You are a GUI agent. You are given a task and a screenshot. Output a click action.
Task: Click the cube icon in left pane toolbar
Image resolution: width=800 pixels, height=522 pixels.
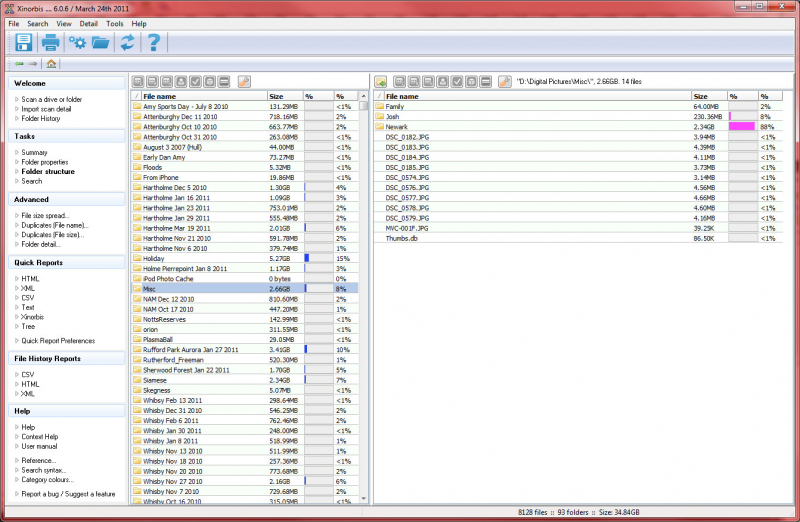pos(210,82)
